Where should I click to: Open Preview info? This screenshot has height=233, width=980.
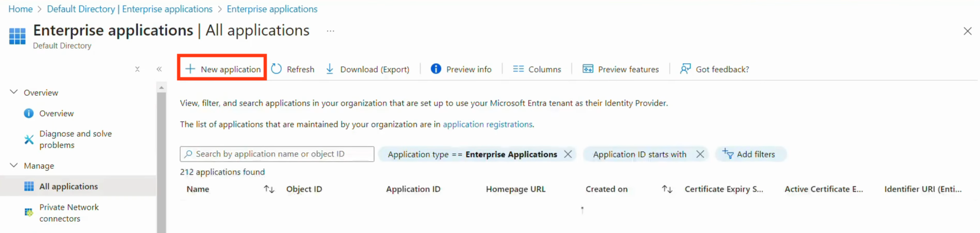(x=461, y=69)
